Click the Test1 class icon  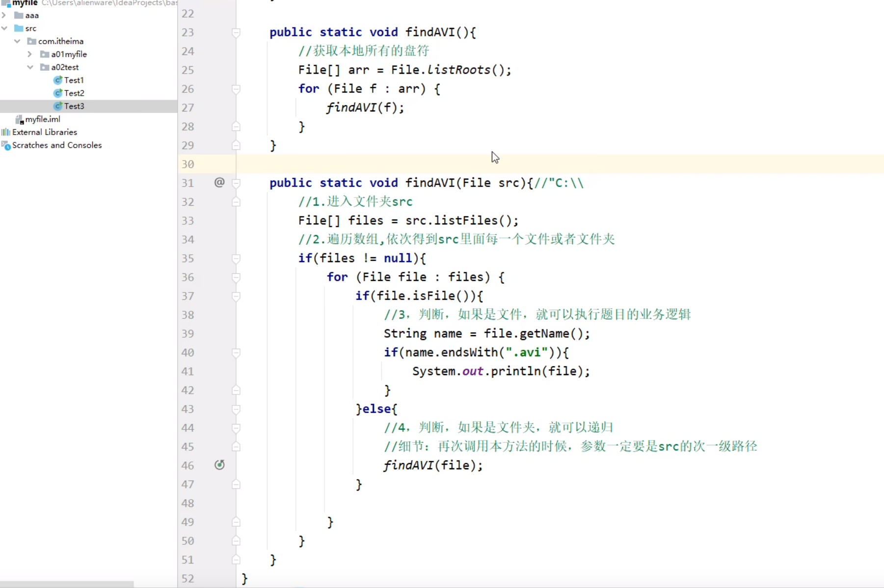click(x=58, y=80)
